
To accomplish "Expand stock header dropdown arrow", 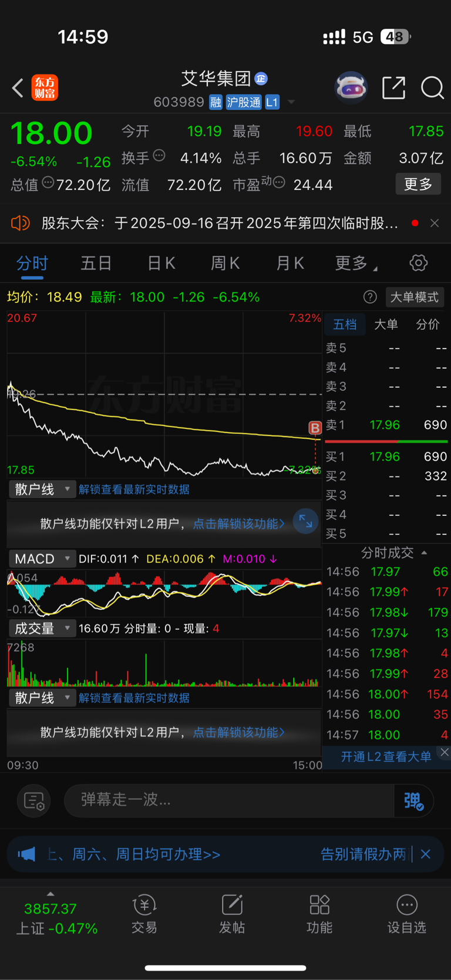I will tap(291, 103).
